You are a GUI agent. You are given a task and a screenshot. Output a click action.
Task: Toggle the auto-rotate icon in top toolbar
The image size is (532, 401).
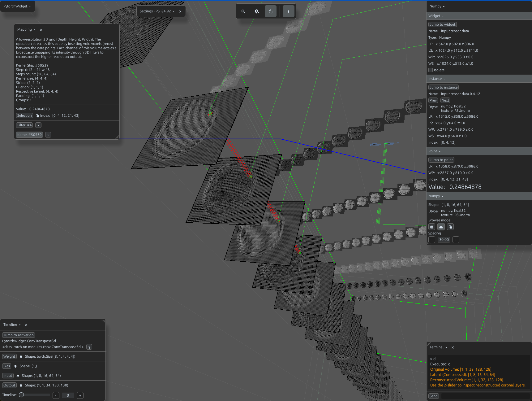point(271,11)
